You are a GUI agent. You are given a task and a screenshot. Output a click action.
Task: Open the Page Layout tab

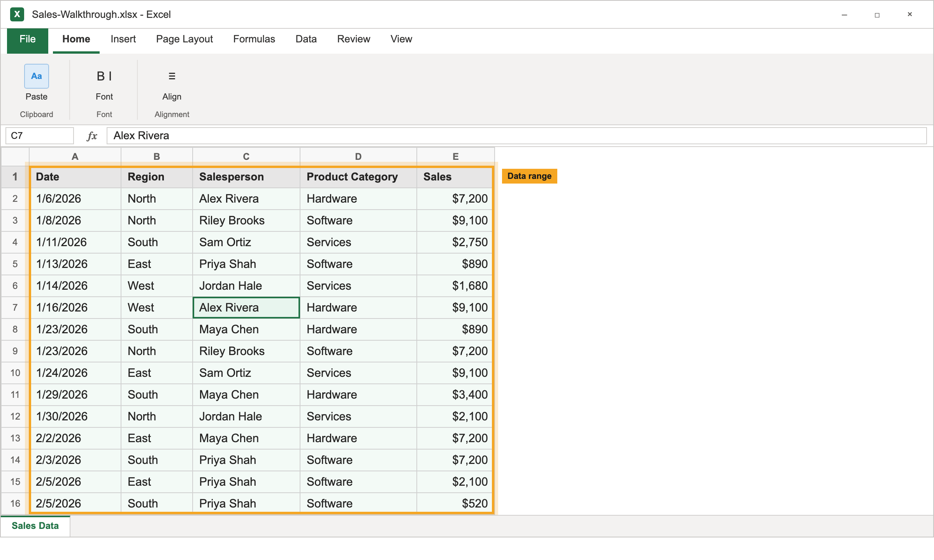coord(184,39)
